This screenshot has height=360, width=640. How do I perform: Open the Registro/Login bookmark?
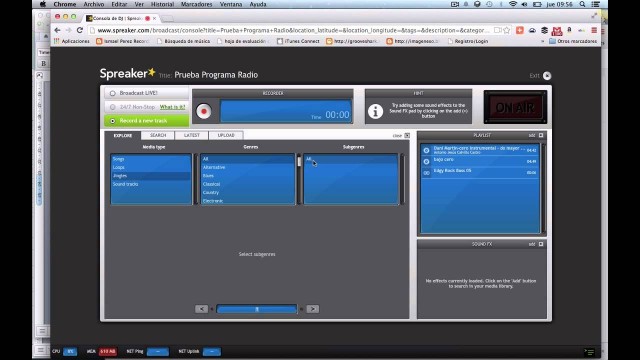click(467, 41)
